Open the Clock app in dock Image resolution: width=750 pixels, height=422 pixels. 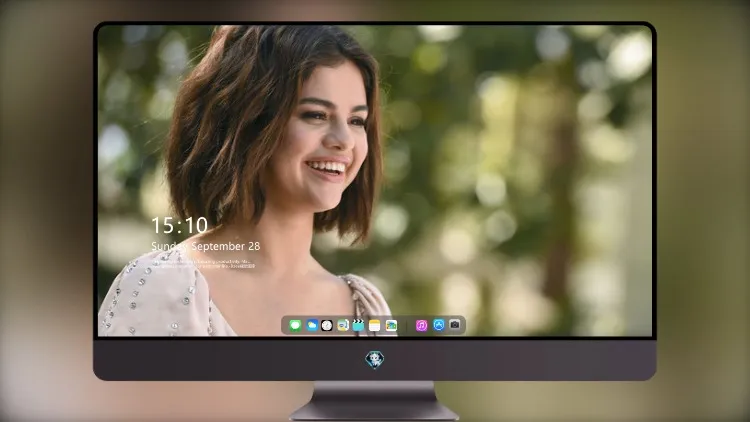[x=327, y=326]
